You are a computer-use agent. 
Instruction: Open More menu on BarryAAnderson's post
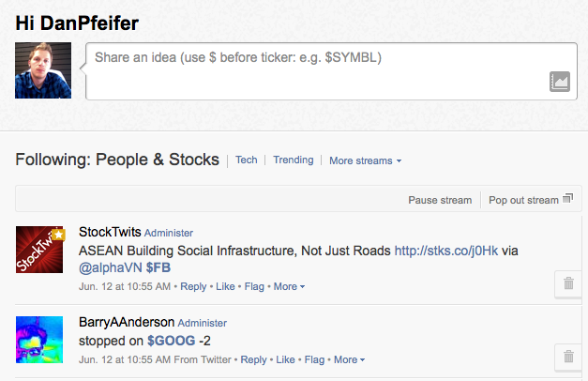coord(349,359)
